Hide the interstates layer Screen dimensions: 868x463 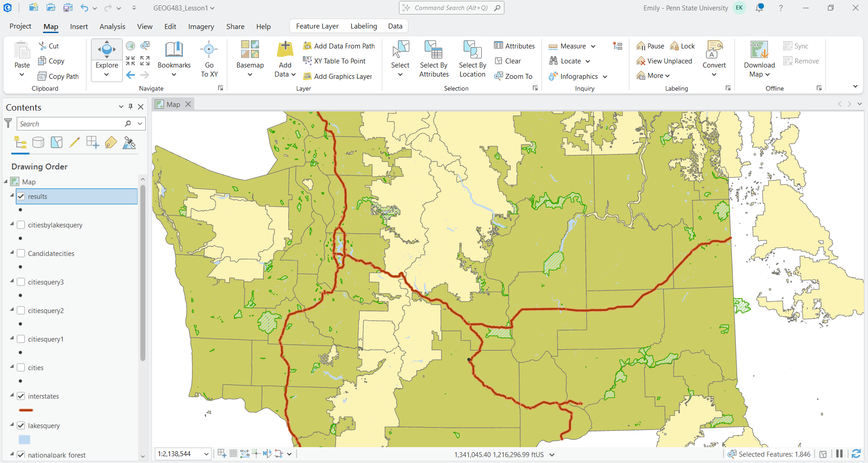coord(21,396)
